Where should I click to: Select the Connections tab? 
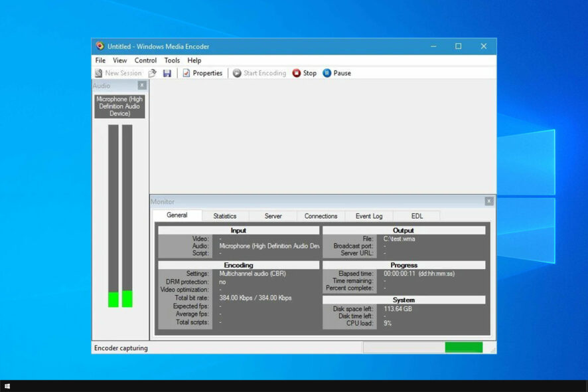(x=321, y=215)
